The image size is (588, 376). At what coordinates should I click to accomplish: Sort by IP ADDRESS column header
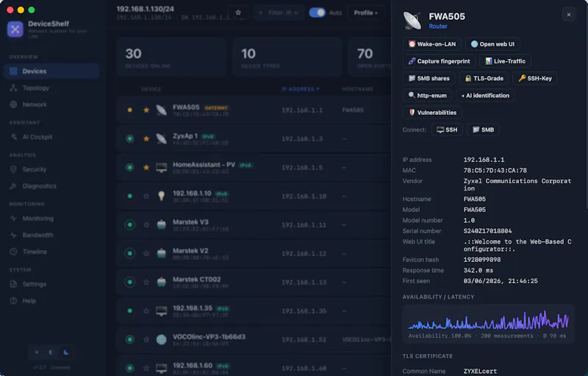300,89
